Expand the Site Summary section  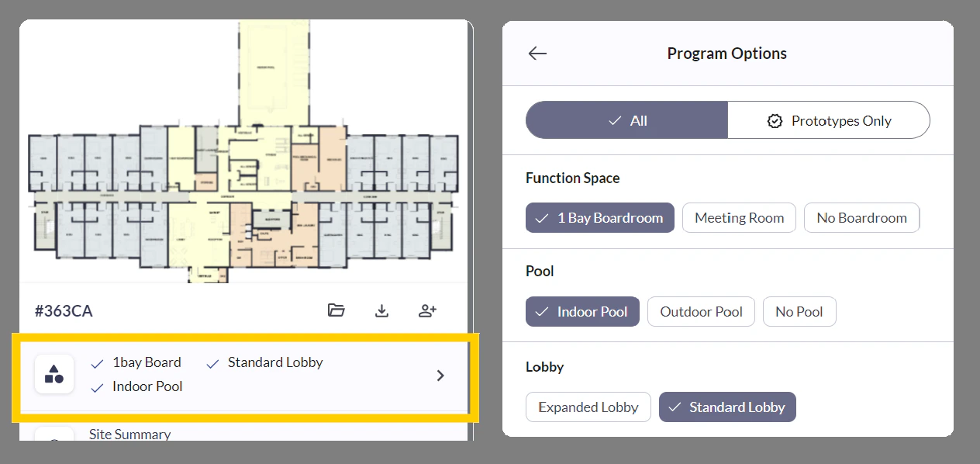coord(129,434)
